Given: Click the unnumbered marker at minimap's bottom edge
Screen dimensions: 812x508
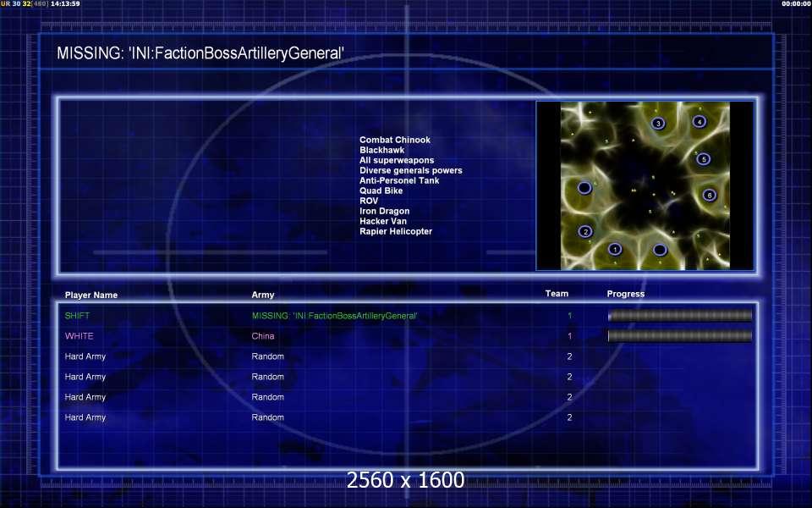Looking at the screenshot, I should click(660, 250).
